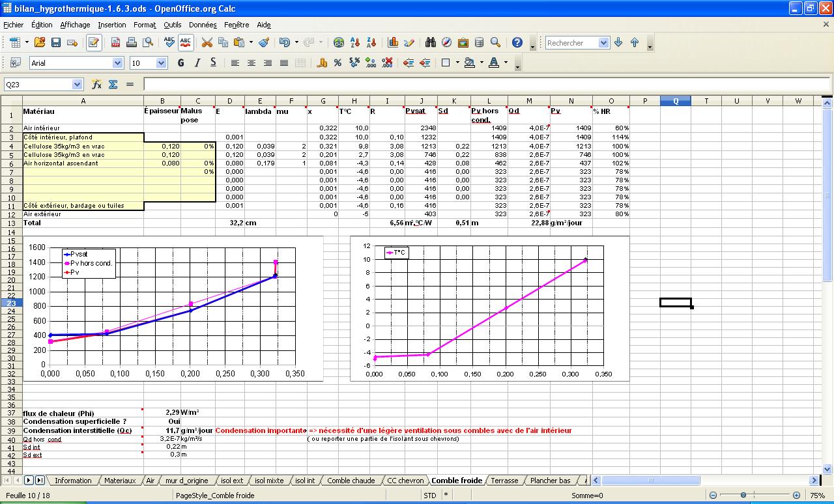Open the Function Wizard
Viewport: 834px width, 504px height.
96,84
